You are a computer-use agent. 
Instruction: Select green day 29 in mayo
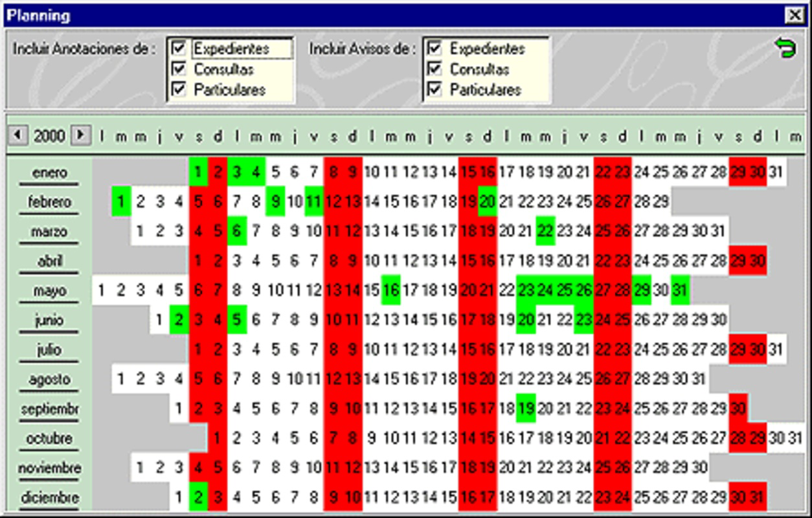(642, 291)
